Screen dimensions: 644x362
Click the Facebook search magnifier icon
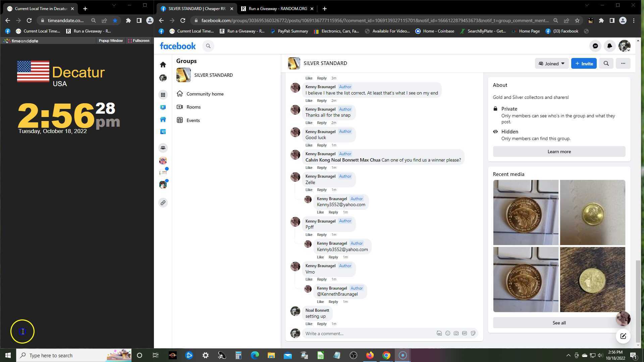point(208,46)
